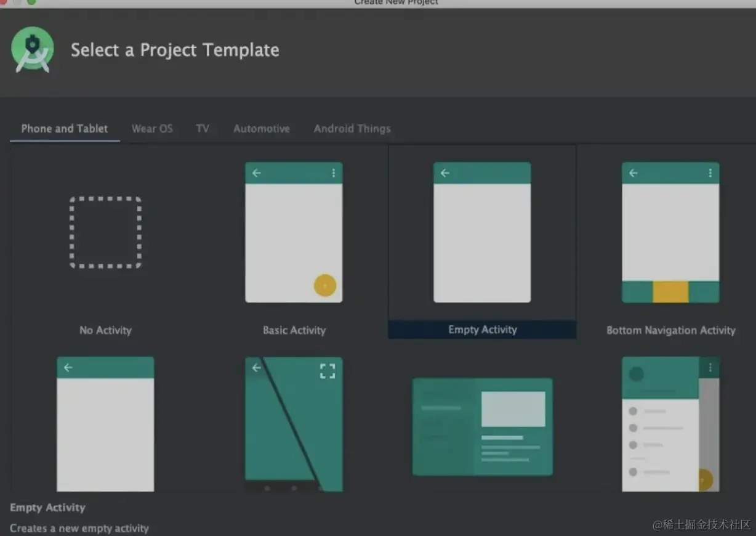Screen dimensions: 756x536
Task: Click the Bottom Navigation Activity label
Action: point(671,330)
